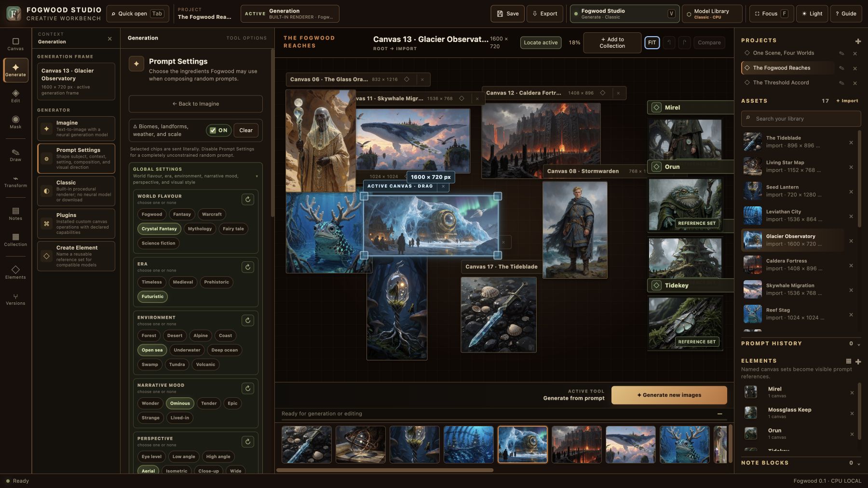Open the Notes panel icon
868x488 pixels.
15,214
